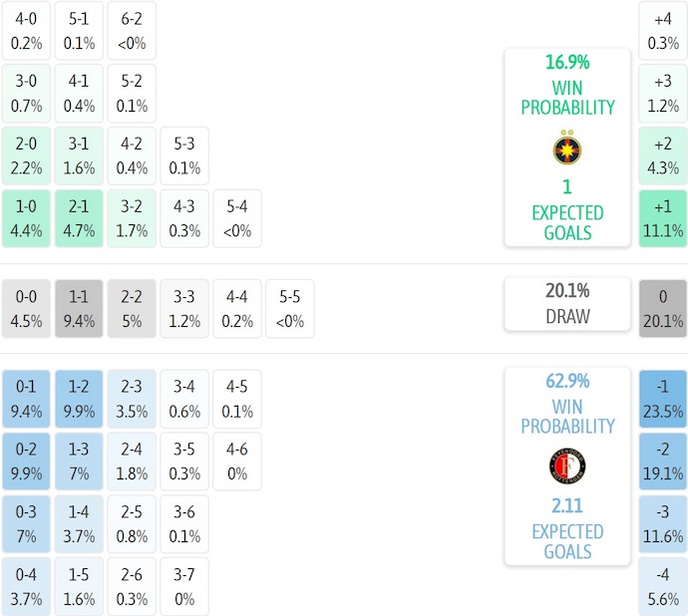The height and width of the screenshot is (616, 688).
Task: Select the 1-1 draw score cell
Action: click(x=79, y=308)
